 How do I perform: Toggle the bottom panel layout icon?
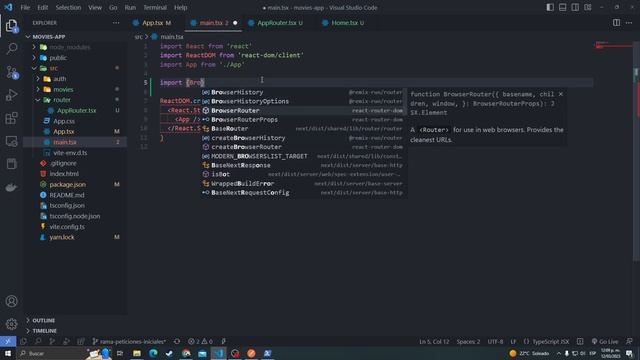coord(562,7)
